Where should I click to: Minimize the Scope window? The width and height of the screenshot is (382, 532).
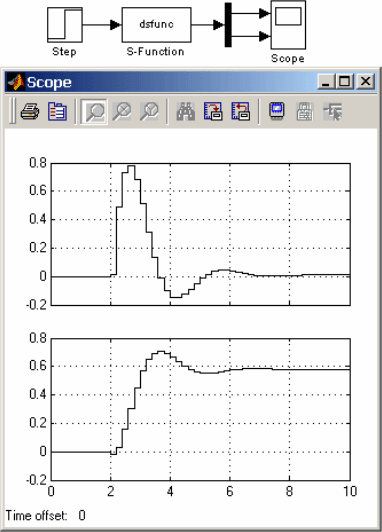click(326, 82)
